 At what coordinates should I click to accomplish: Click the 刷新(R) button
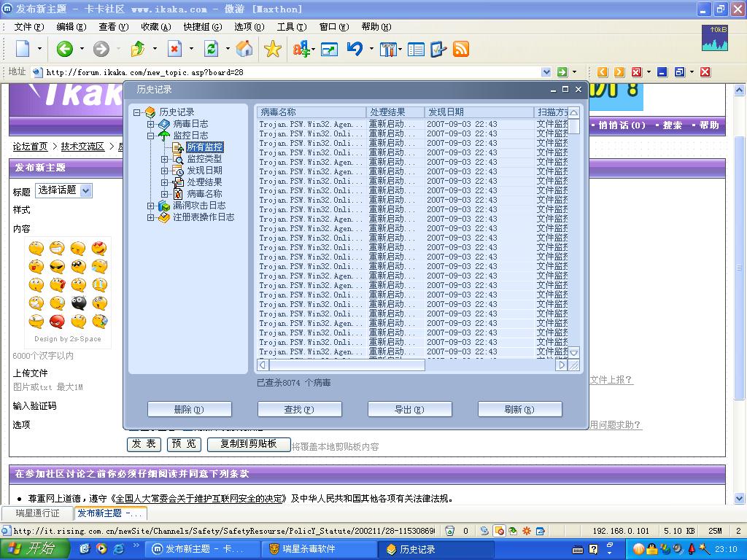tap(519, 410)
